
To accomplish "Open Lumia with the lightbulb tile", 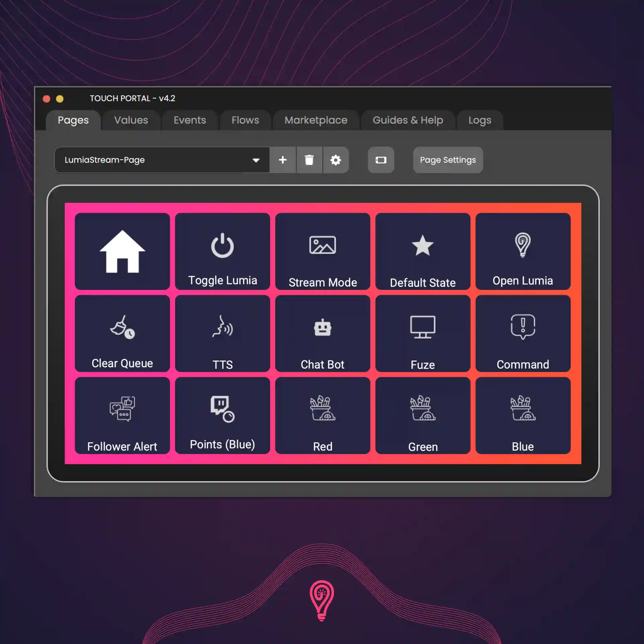I will [x=523, y=251].
